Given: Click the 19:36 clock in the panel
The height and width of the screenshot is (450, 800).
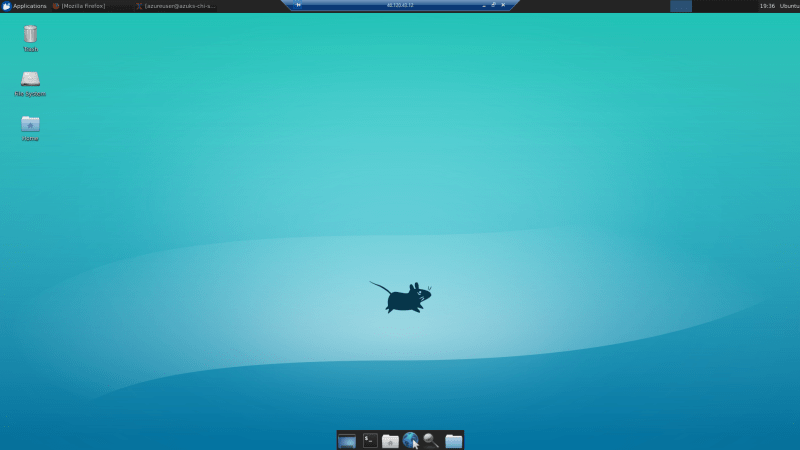Looking at the screenshot, I should 767,6.
